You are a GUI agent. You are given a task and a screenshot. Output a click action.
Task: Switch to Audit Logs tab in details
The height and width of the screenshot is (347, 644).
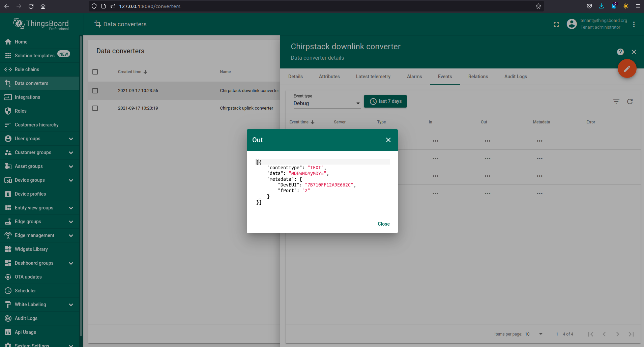pos(516,77)
